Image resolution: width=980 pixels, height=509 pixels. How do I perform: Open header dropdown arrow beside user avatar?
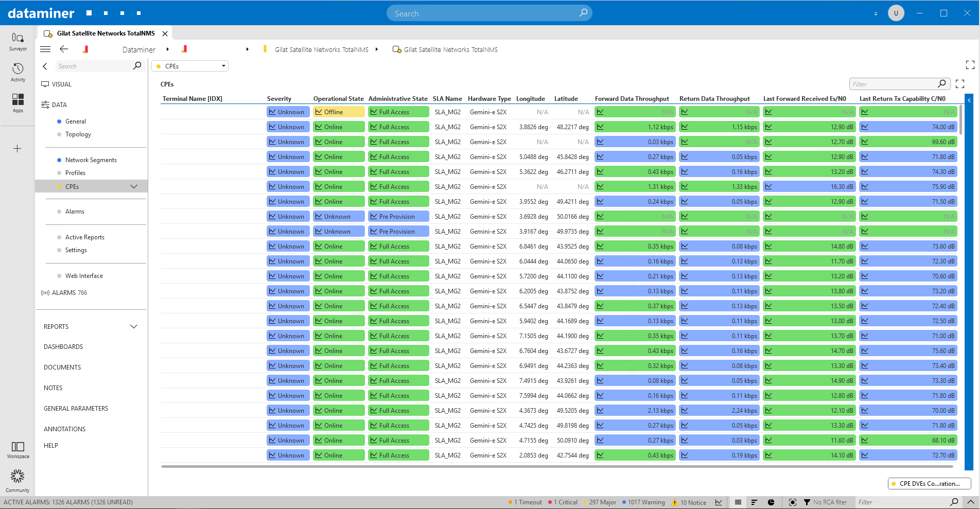[x=876, y=14]
